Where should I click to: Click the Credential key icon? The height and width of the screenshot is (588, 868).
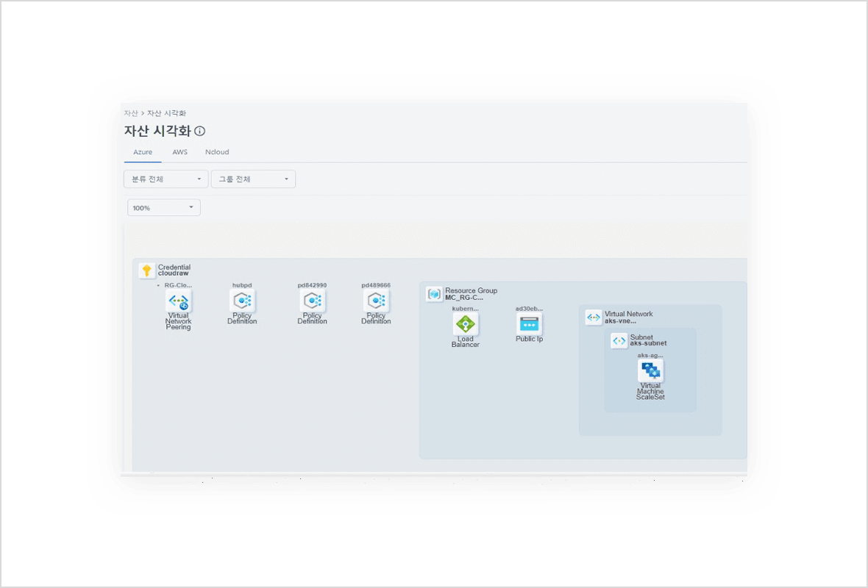coord(147,270)
